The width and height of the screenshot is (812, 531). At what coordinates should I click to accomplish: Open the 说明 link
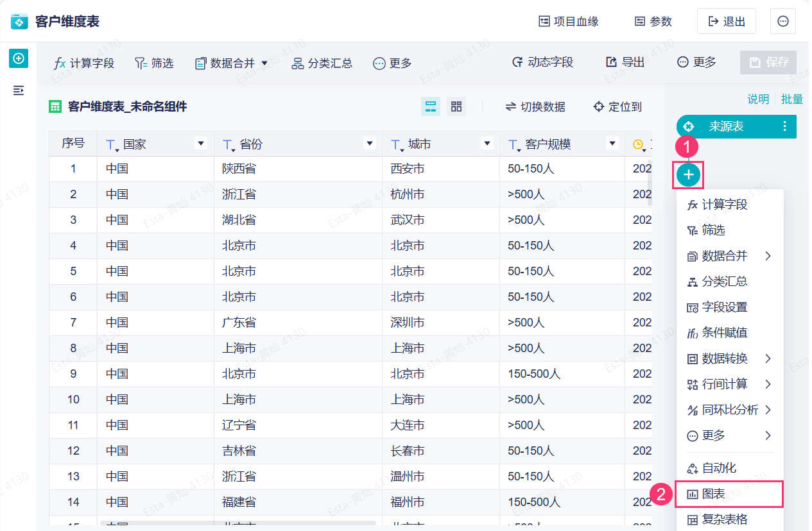[758, 99]
